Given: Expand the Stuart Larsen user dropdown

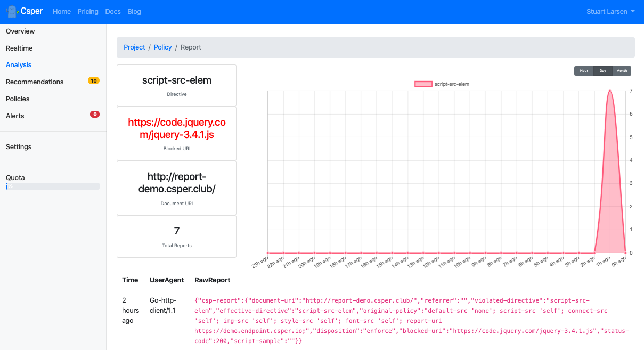Looking at the screenshot, I should [x=610, y=12].
